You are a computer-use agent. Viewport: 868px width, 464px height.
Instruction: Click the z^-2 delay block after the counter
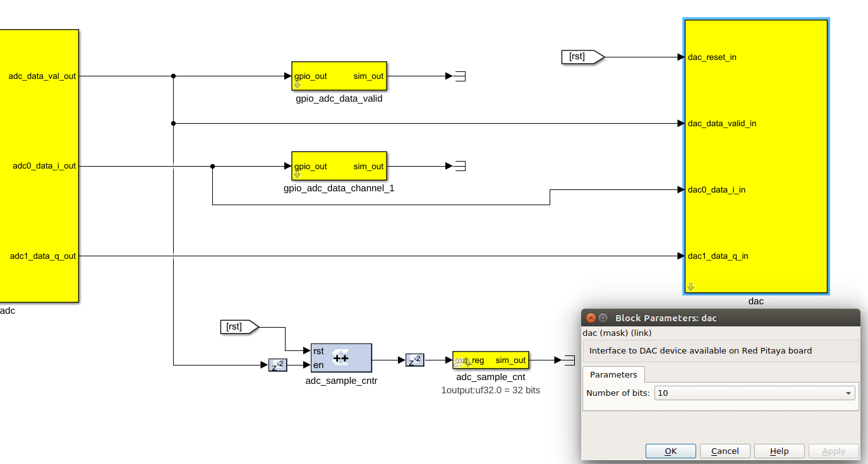tap(415, 360)
